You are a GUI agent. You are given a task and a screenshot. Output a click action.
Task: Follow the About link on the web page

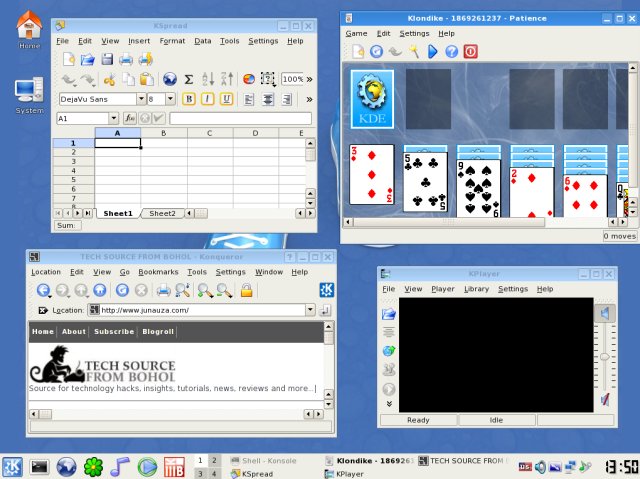tap(74, 331)
